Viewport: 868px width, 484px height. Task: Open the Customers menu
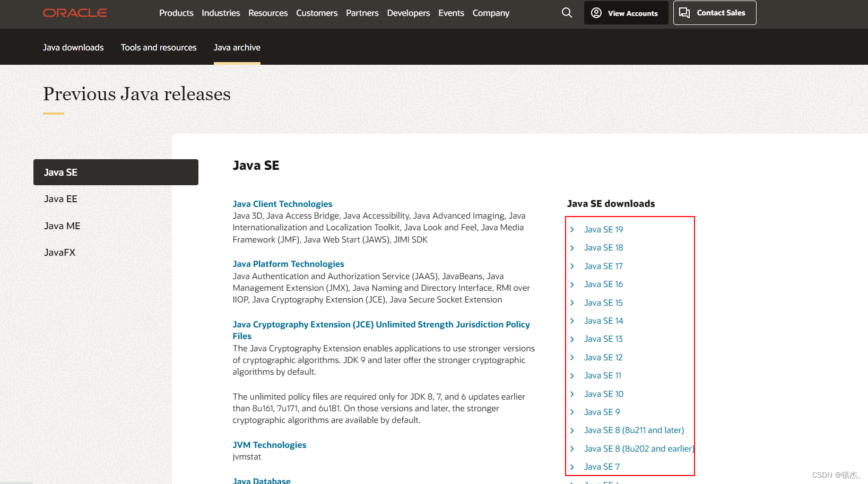(317, 13)
